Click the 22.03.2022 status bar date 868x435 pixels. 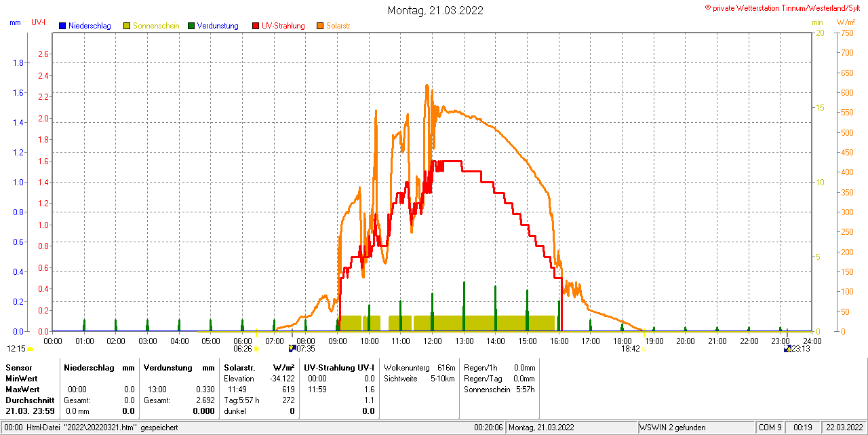pyautogui.click(x=844, y=428)
